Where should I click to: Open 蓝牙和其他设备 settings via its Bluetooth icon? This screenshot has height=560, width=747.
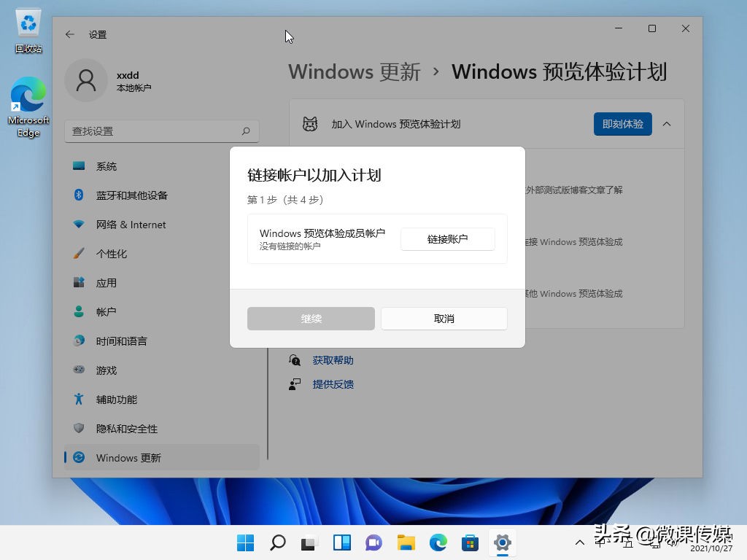coord(79,195)
